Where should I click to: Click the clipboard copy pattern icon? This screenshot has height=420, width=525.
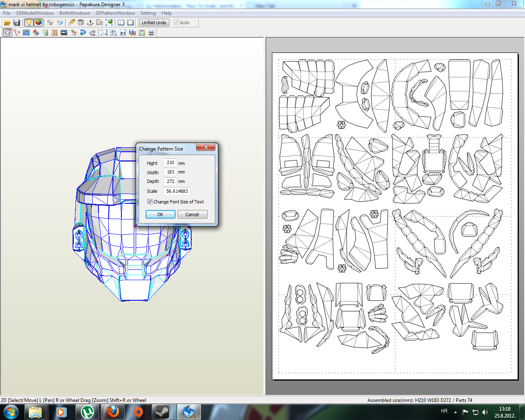[x=142, y=32]
